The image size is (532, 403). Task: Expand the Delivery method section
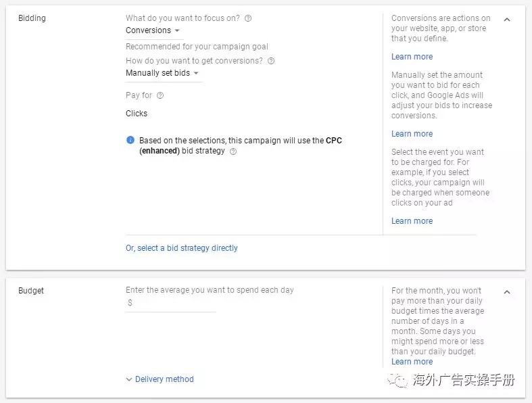tap(160, 379)
